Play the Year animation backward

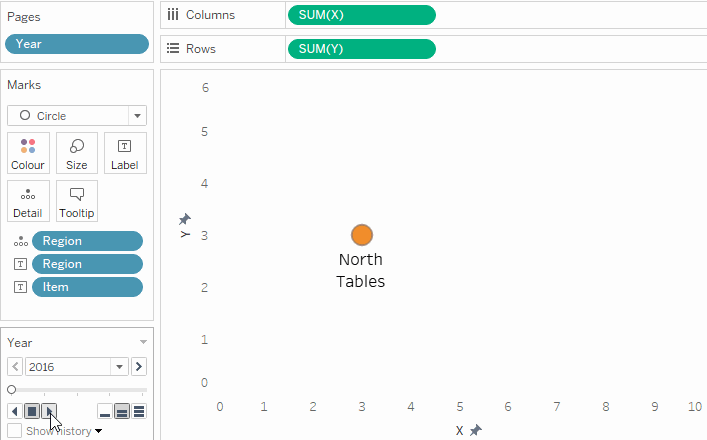[x=14, y=411]
